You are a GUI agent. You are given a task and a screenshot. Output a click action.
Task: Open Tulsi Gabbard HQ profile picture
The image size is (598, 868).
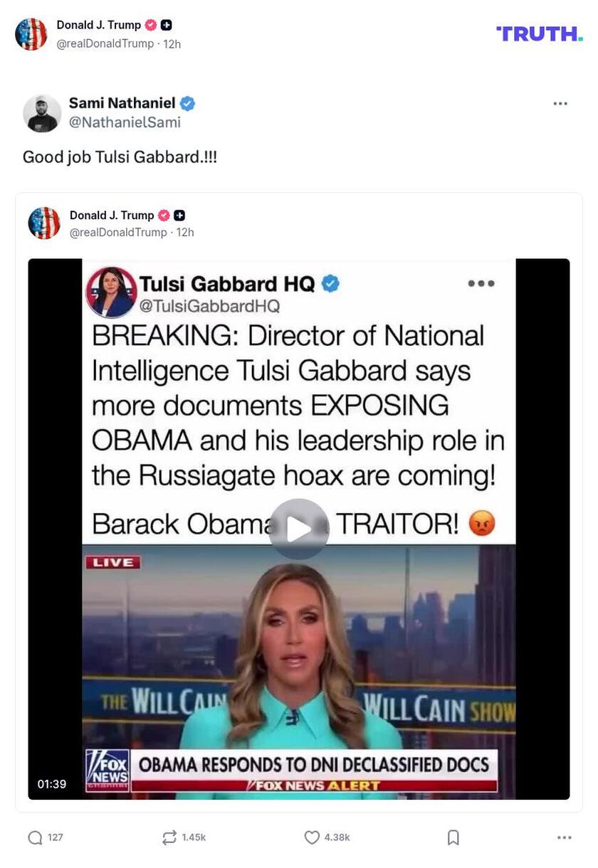111,292
